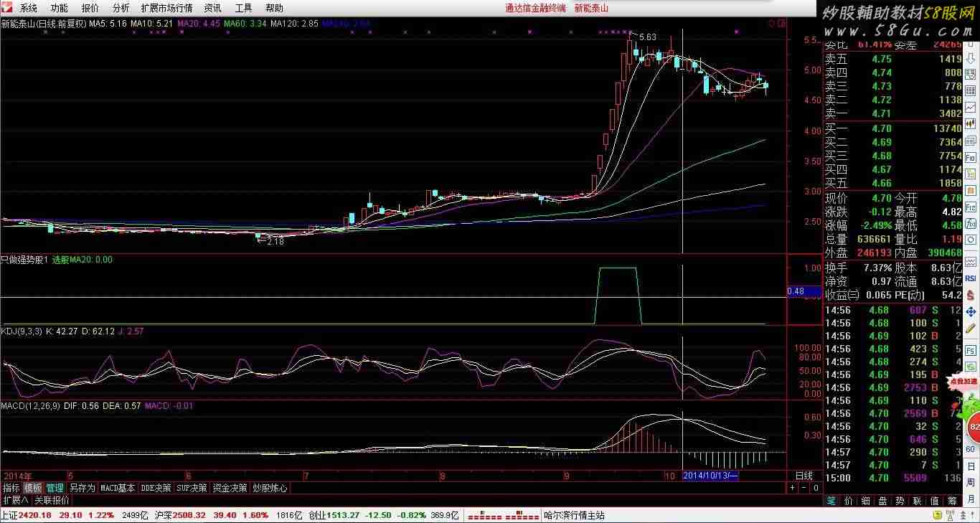Click the 卖一 price 4.71
The height and width of the screenshot is (523, 980).
(x=881, y=113)
